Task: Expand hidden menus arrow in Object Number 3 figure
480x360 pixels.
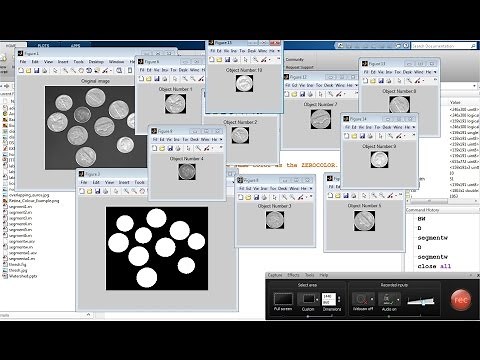Action: [x=311, y=189]
